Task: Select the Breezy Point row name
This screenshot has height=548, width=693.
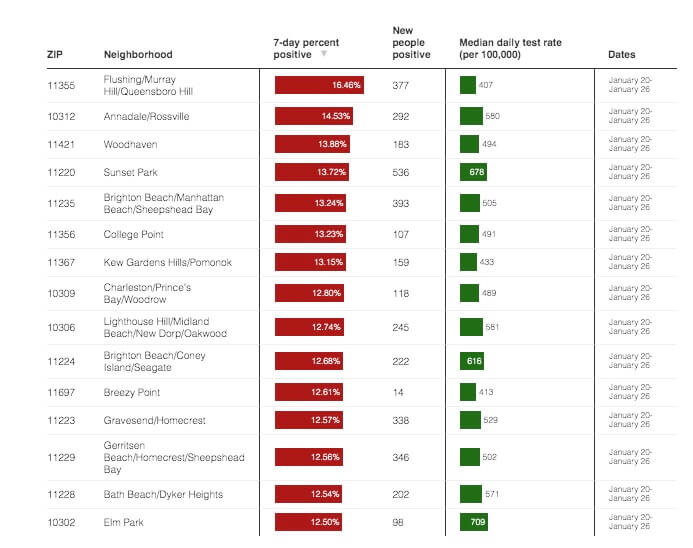Action: pyautogui.click(x=132, y=393)
